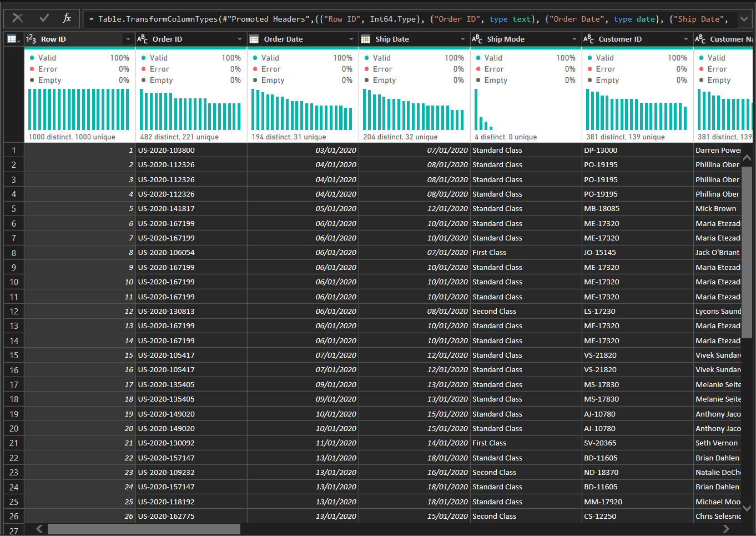Click the Row ID number type icon
Screen dimensions: 756x536
(x=31, y=39)
